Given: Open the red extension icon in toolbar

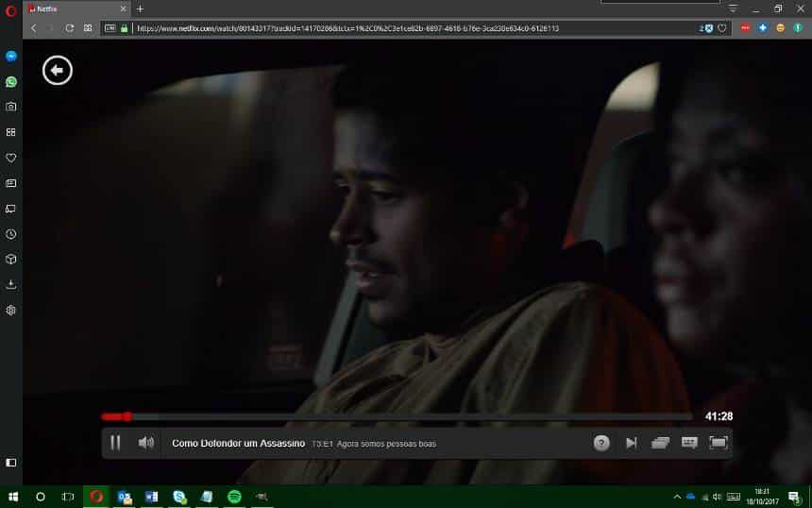Looking at the screenshot, I should (745, 28).
